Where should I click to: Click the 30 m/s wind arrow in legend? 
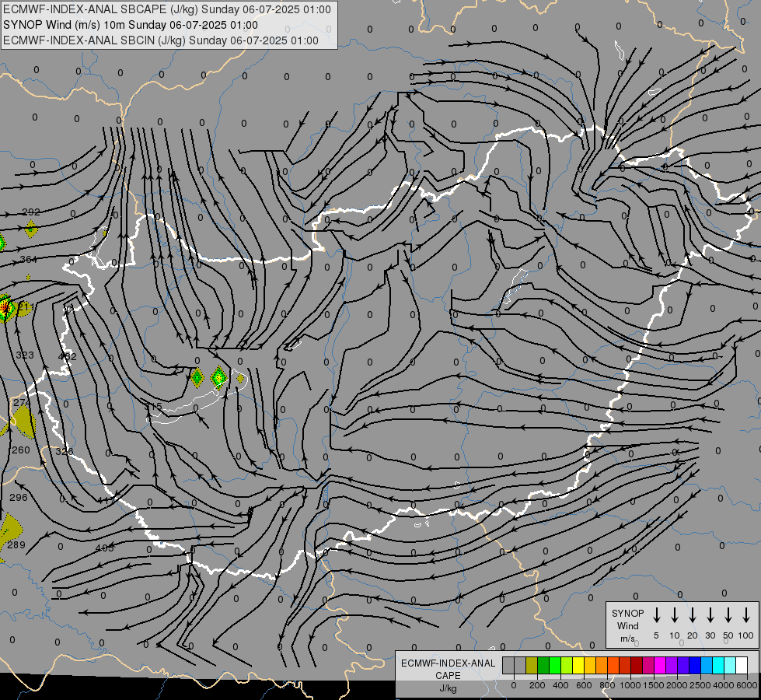pyautogui.click(x=710, y=615)
